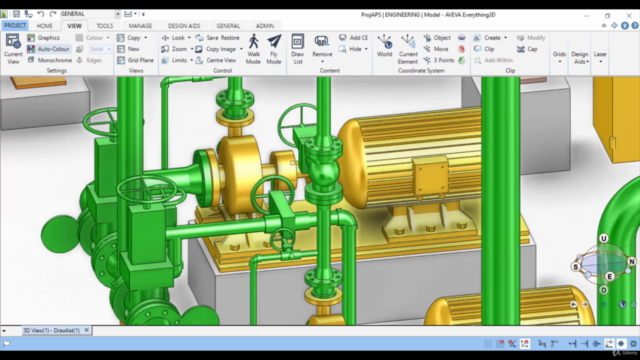Open the Solid representation combo box
The image size is (640, 360).
click(100, 49)
